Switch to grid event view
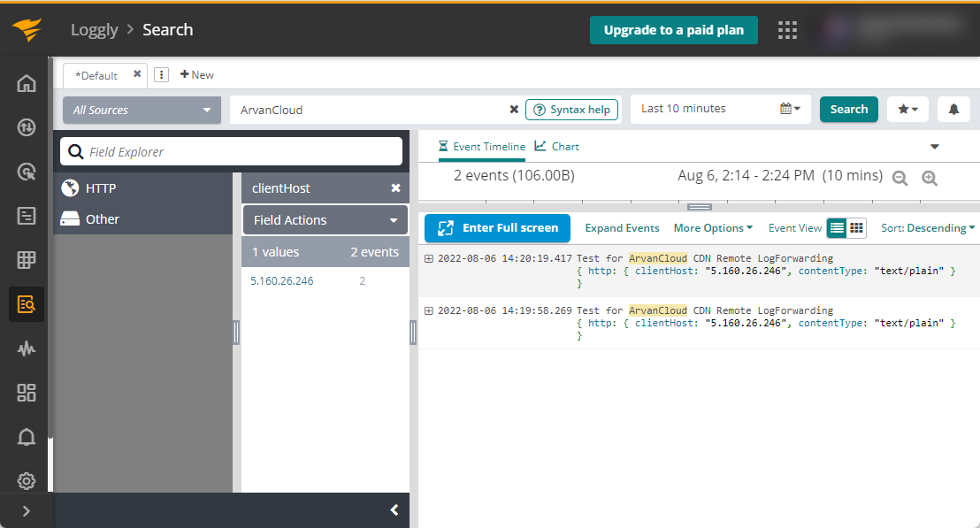 pos(856,228)
